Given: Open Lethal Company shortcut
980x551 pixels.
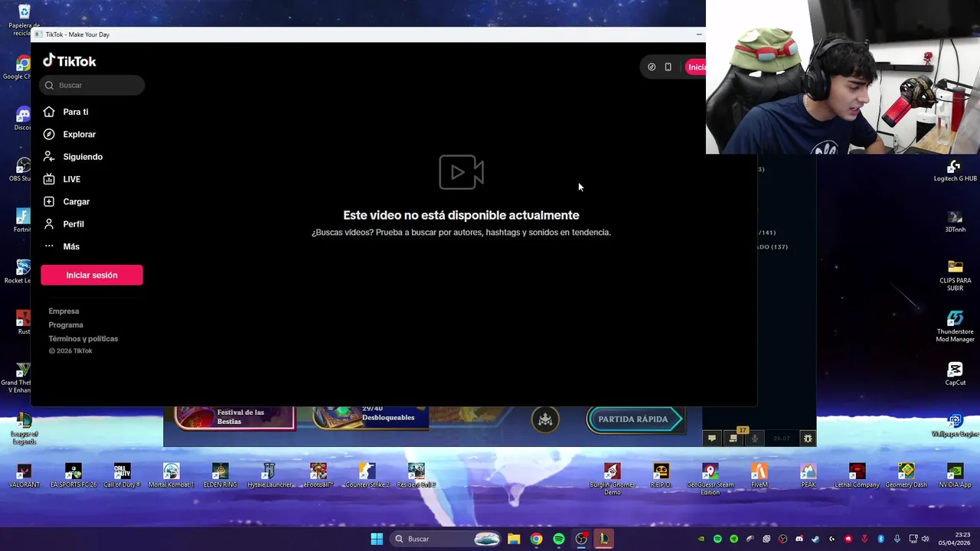Looking at the screenshot, I should click(857, 475).
